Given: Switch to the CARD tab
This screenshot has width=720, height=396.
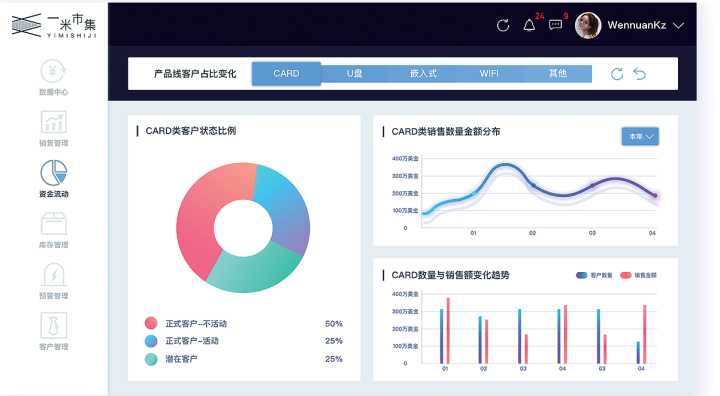Looking at the screenshot, I should (x=286, y=74).
